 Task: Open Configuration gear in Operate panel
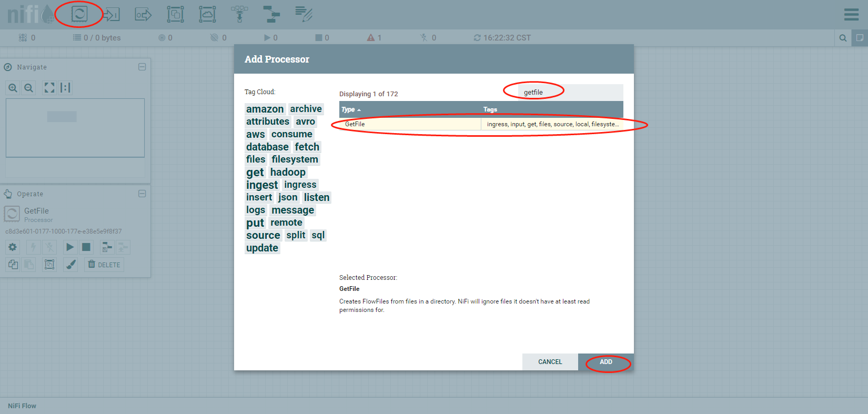tap(13, 247)
